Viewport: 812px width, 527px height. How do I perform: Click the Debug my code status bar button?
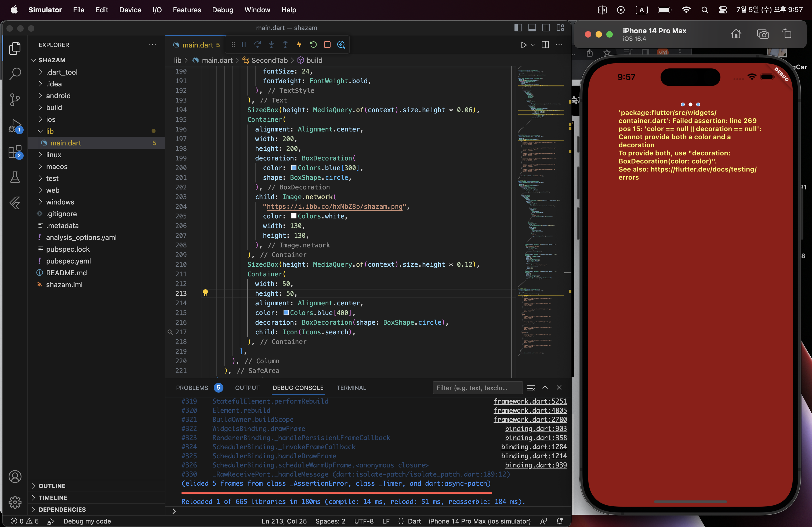87,521
